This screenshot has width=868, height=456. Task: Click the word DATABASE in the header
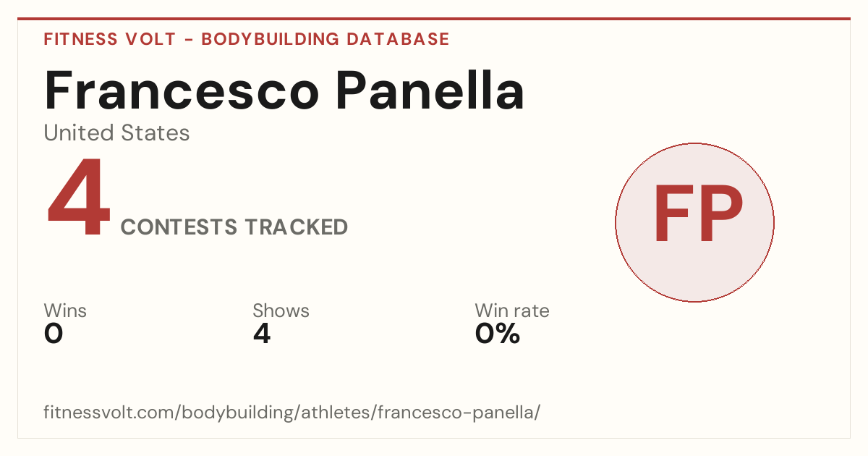398,39
